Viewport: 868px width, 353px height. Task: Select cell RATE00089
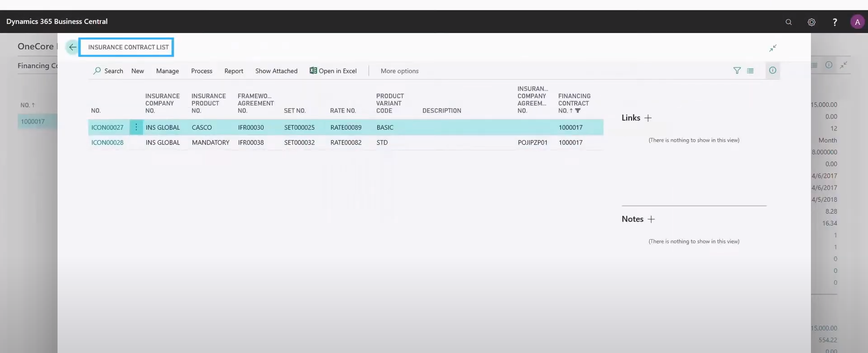point(346,128)
